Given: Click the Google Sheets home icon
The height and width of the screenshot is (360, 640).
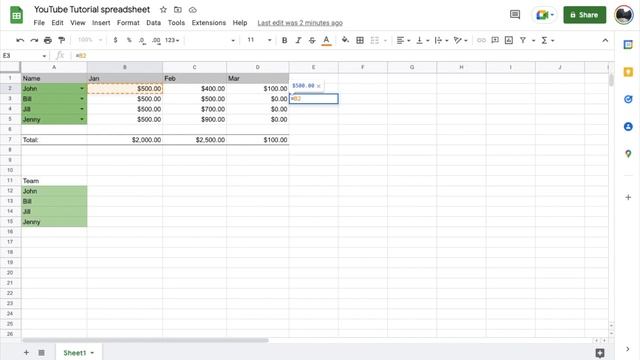Looking at the screenshot, I should (x=16, y=15).
